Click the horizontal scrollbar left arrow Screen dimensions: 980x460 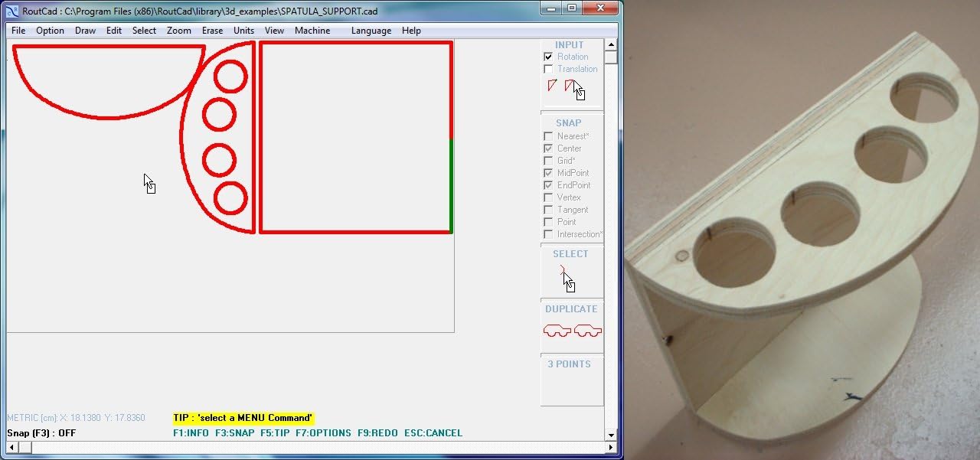11,447
